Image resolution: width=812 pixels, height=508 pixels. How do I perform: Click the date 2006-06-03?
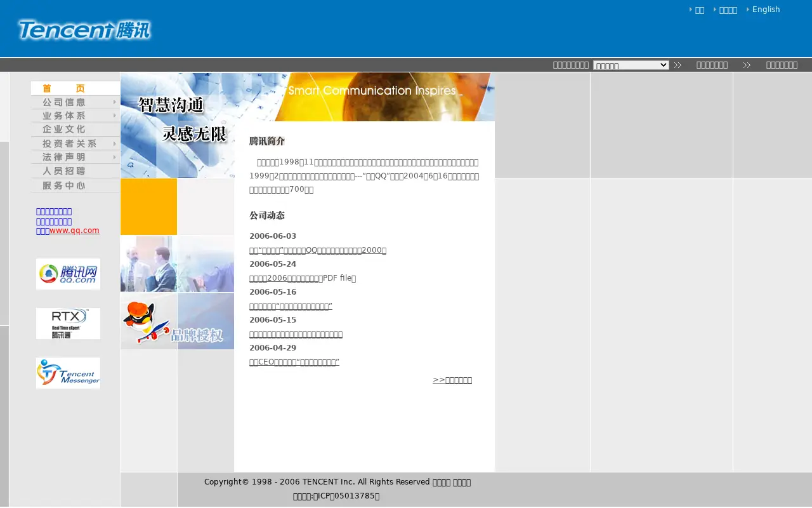pos(273,236)
